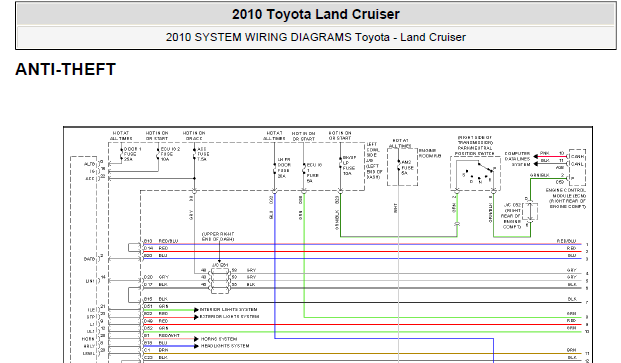
Task: Click the D17 BLK wire label
Action: click(x=156, y=284)
